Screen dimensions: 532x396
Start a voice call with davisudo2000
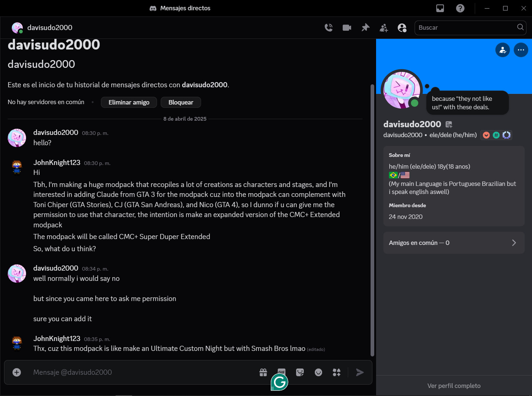pyautogui.click(x=328, y=27)
